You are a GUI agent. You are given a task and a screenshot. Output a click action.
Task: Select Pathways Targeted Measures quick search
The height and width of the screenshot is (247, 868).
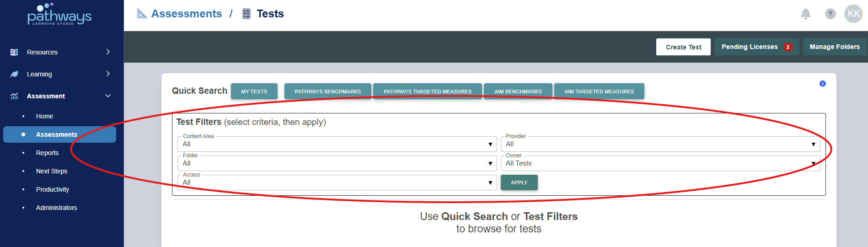point(428,91)
